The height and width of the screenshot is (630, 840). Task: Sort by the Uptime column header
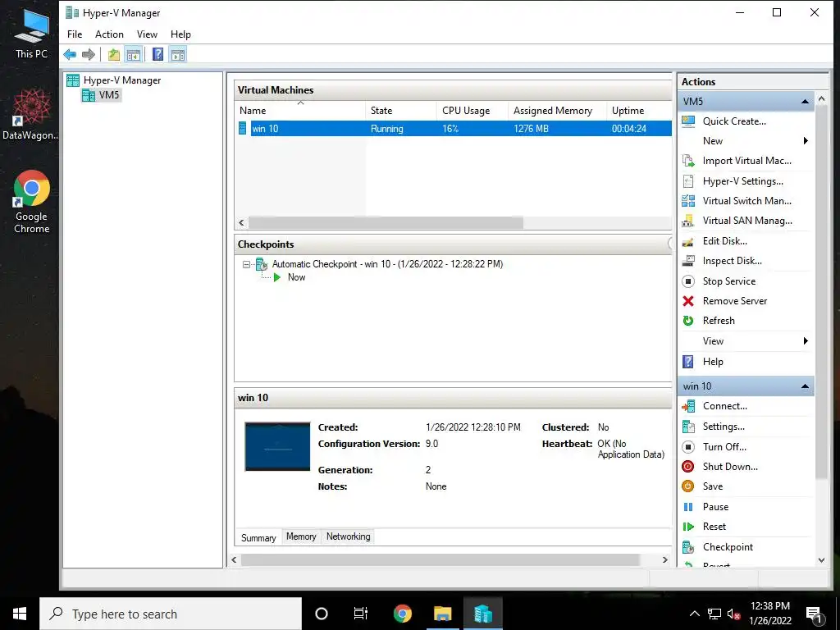(x=639, y=111)
